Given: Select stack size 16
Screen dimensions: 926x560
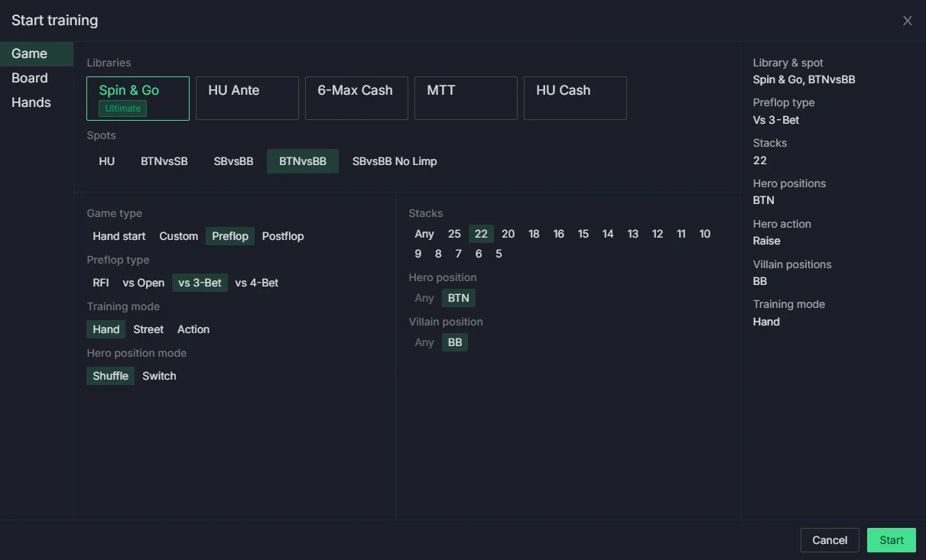Looking at the screenshot, I should tap(559, 234).
